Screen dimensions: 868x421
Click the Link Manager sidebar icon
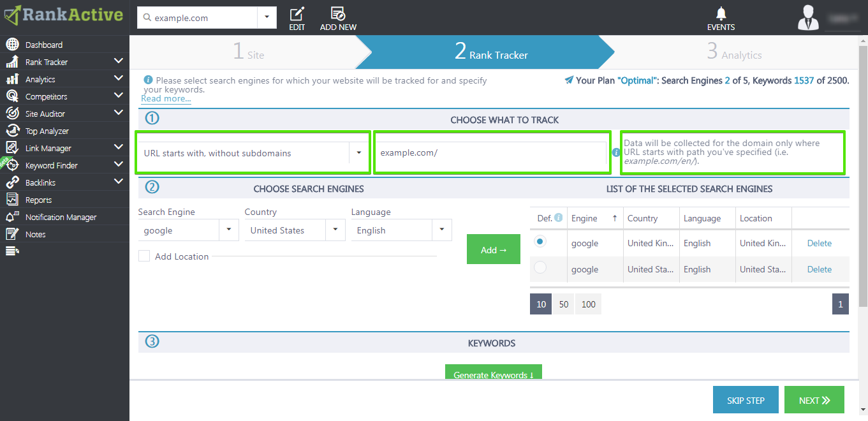tap(12, 148)
